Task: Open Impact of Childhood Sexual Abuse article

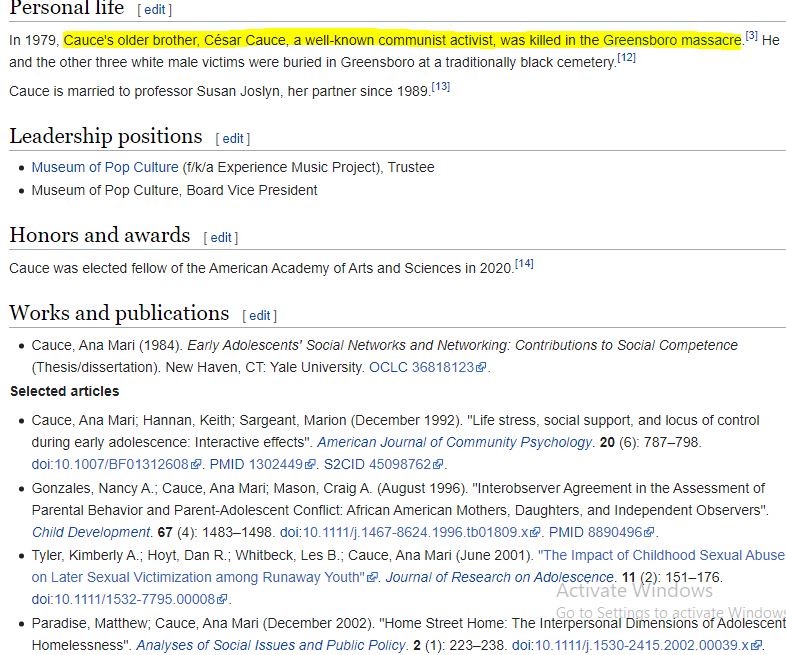Action: coord(408,566)
